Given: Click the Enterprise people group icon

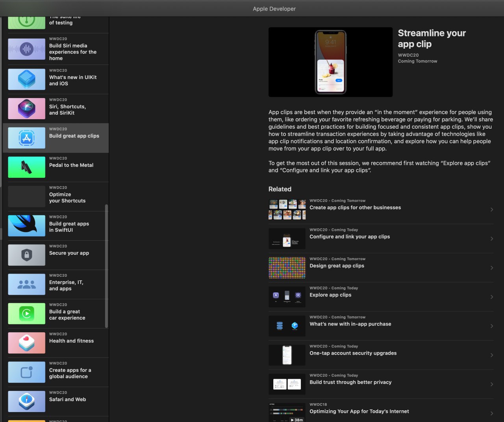Looking at the screenshot, I should [x=26, y=284].
